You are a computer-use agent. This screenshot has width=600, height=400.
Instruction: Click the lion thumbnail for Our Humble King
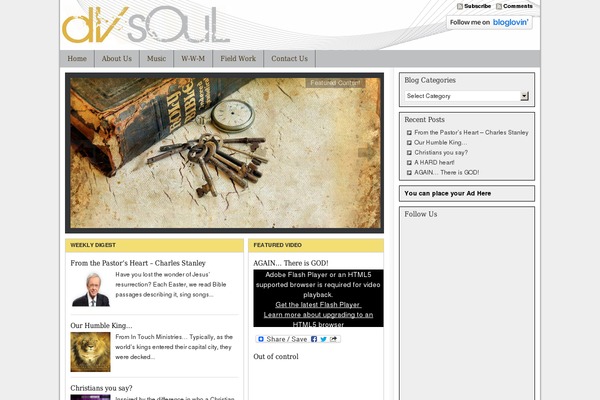point(90,352)
